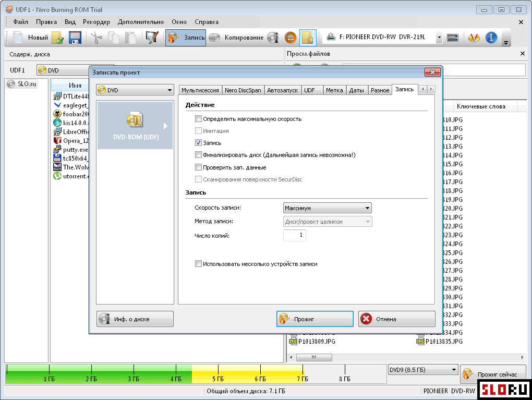532x400 pixels.
Task: Open the DVD9 (8.5 ГБ) capacity dropdown
Action: [x=423, y=370]
